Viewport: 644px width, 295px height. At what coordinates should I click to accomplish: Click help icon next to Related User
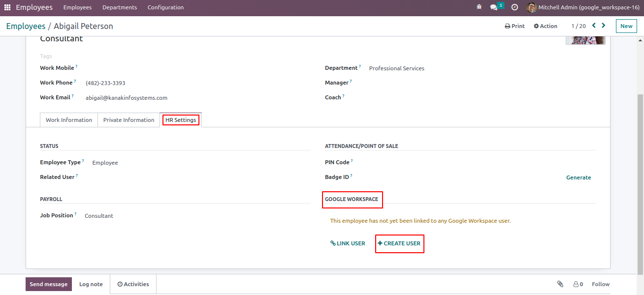[x=77, y=176]
